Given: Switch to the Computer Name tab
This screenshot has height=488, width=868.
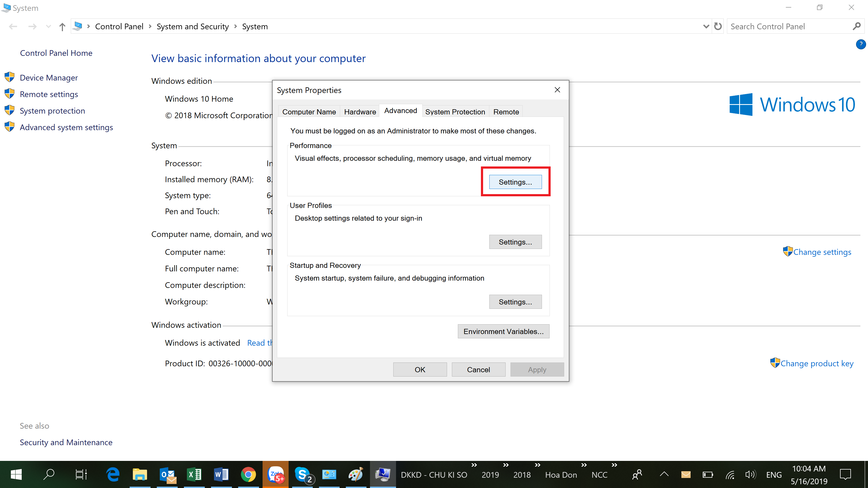Looking at the screenshot, I should pos(309,112).
